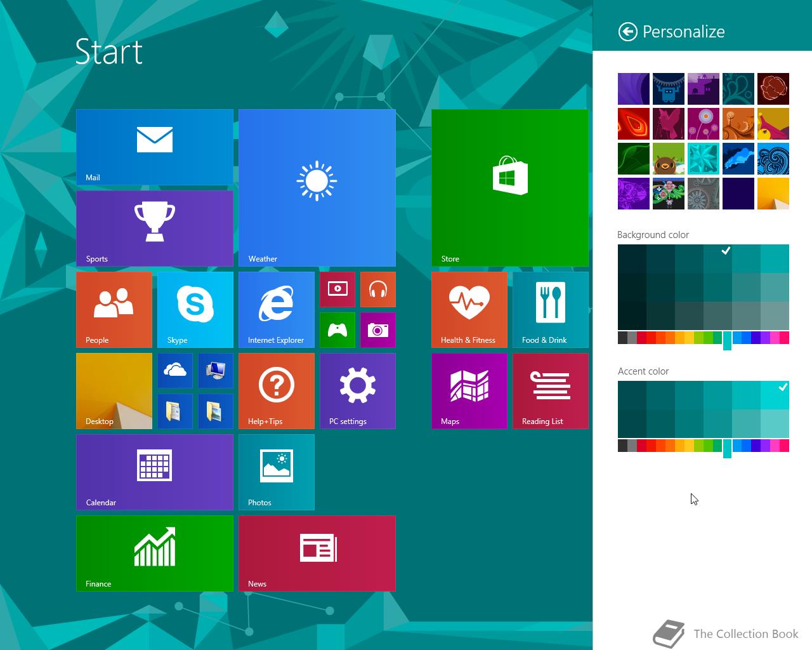This screenshot has width=812, height=650.
Task: Select the blue robot background thumbnail
Action: point(669,89)
